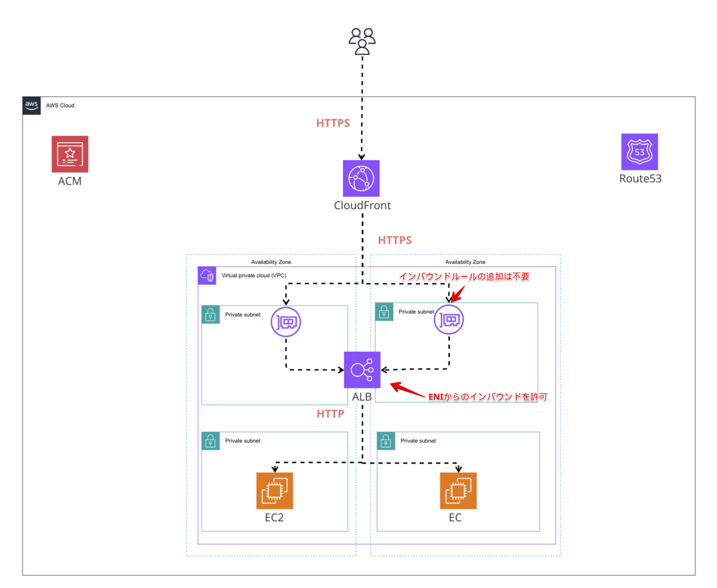Click the HTTPS label above CloudFront
This screenshot has height=588, width=717.
pyautogui.click(x=333, y=123)
